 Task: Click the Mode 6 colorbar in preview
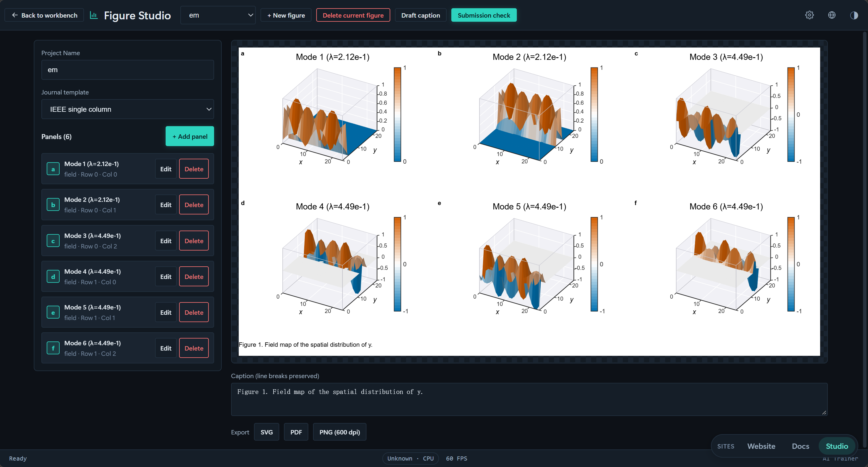791,264
